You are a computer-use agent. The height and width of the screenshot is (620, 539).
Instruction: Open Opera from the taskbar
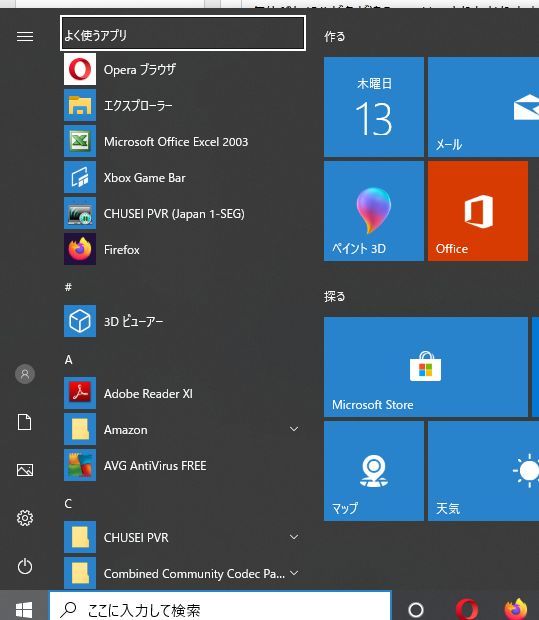pyautogui.click(x=467, y=609)
